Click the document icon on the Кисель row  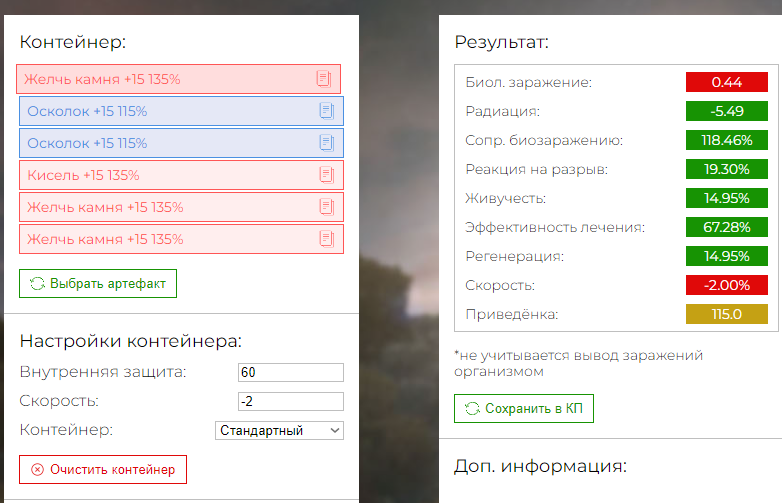(327, 175)
